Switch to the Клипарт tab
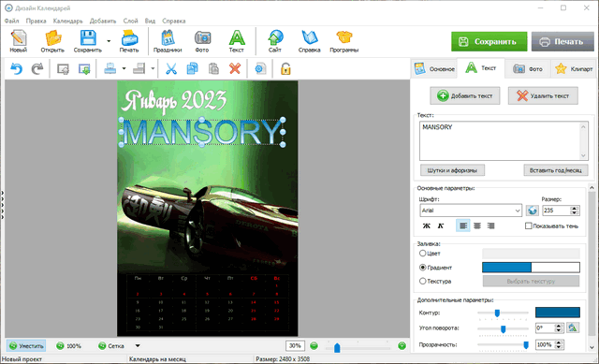The image size is (599, 364). 574,68
